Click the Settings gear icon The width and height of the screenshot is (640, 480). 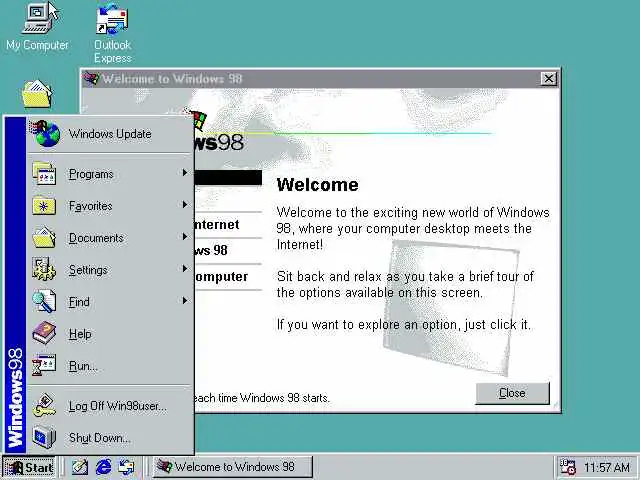coord(44,269)
